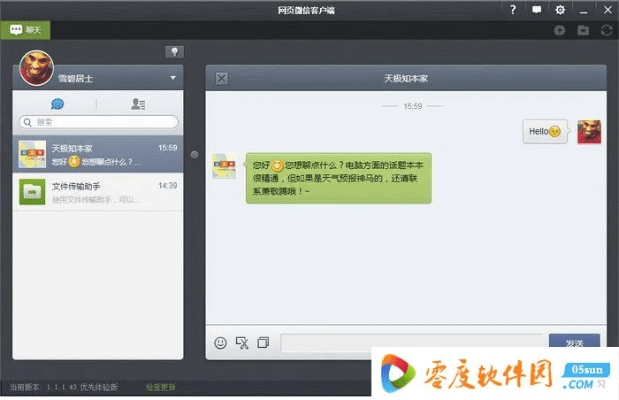Select the chat conversations bubble tab
The width and height of the screenshot is (619, 400).
tap(57, 104)
